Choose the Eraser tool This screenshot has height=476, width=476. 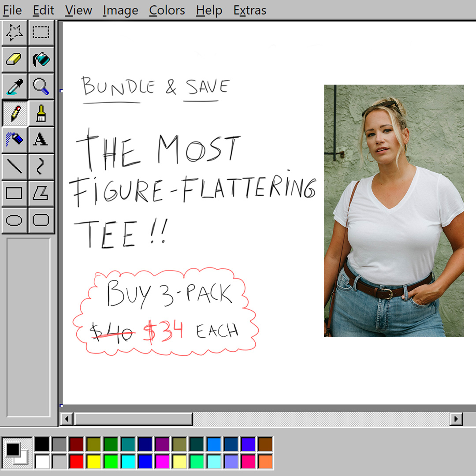pos(15,59)
